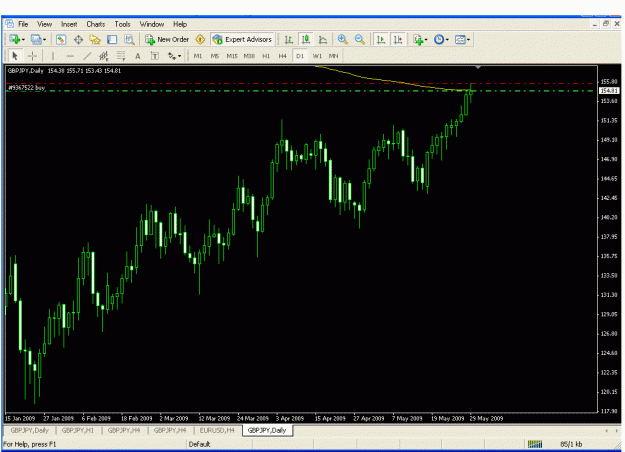The height and width of the screenshot is (452, 625).
Task: Select the Fibonacci Retracement tool
Action: [x=121, y=56]
